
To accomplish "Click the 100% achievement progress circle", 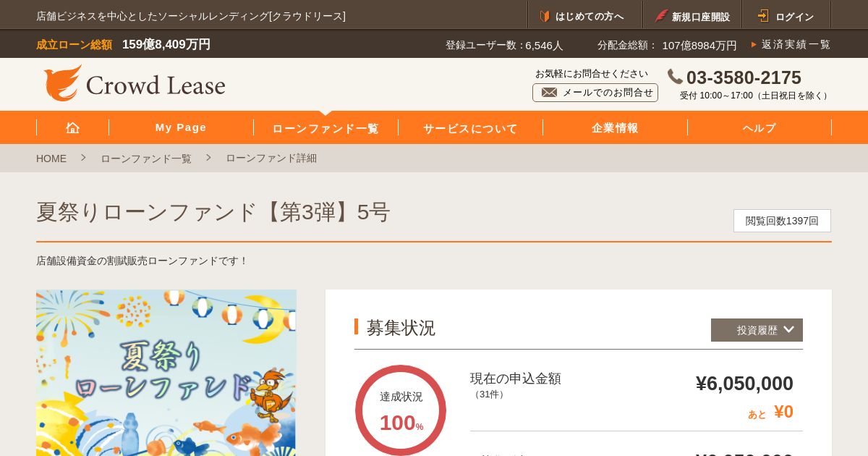I will pyautogui.click(x=401, y=410).
